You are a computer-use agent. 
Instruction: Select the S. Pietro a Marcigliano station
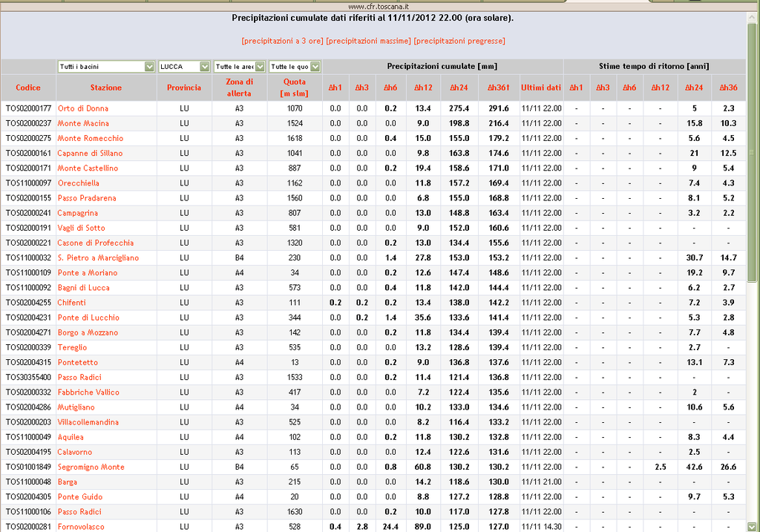[x=98, y=257]
